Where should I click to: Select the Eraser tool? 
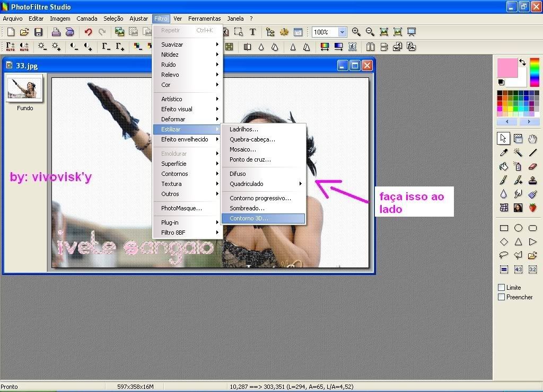click(533, 166)
